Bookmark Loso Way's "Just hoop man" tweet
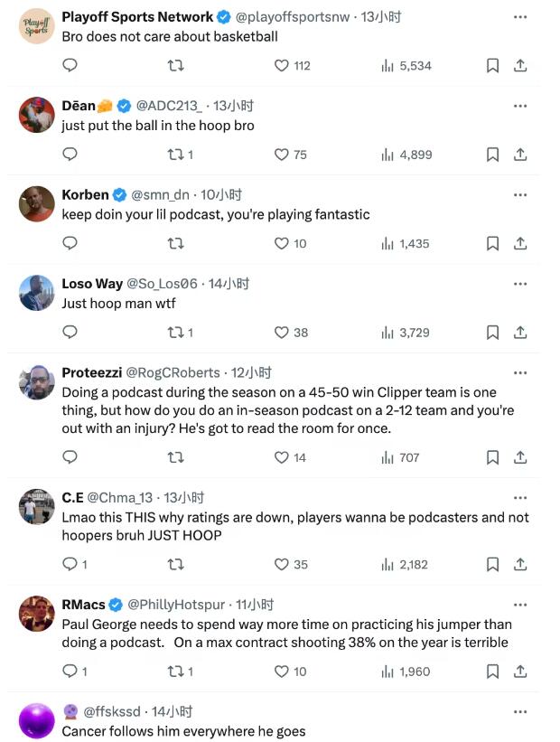 coord(492,333)
